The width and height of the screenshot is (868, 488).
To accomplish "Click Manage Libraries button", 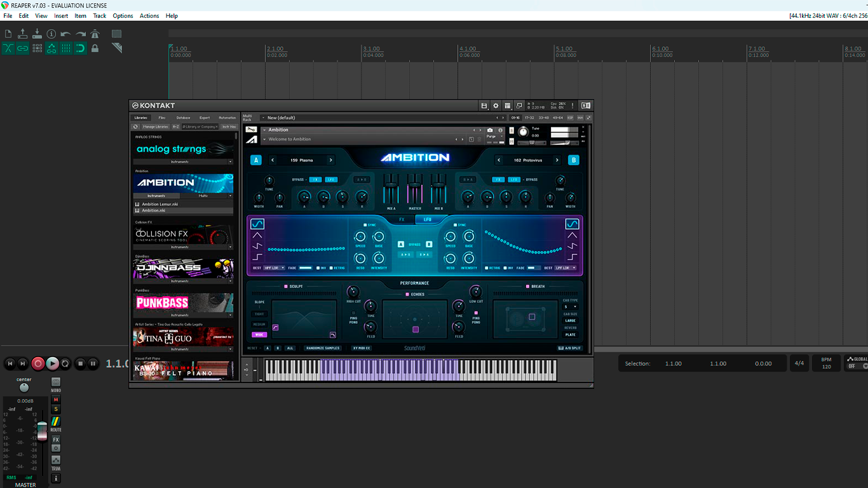I will coord(155,126).
